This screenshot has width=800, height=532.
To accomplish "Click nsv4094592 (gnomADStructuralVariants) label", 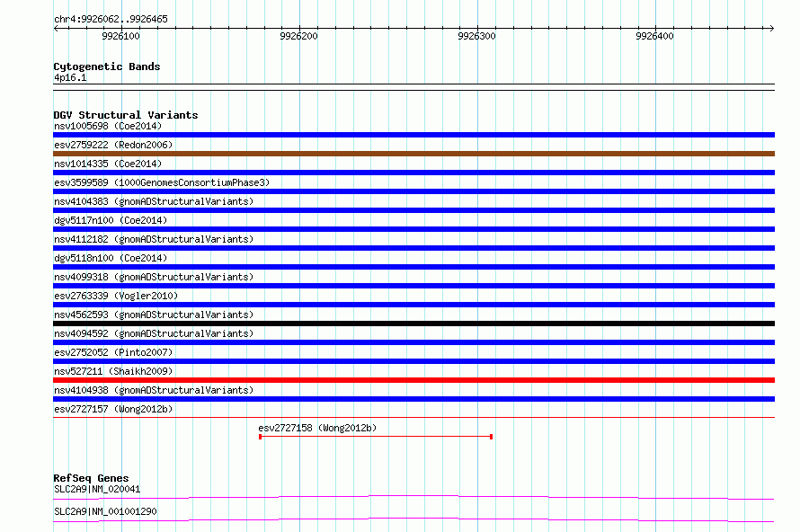I will click(154, 333).
